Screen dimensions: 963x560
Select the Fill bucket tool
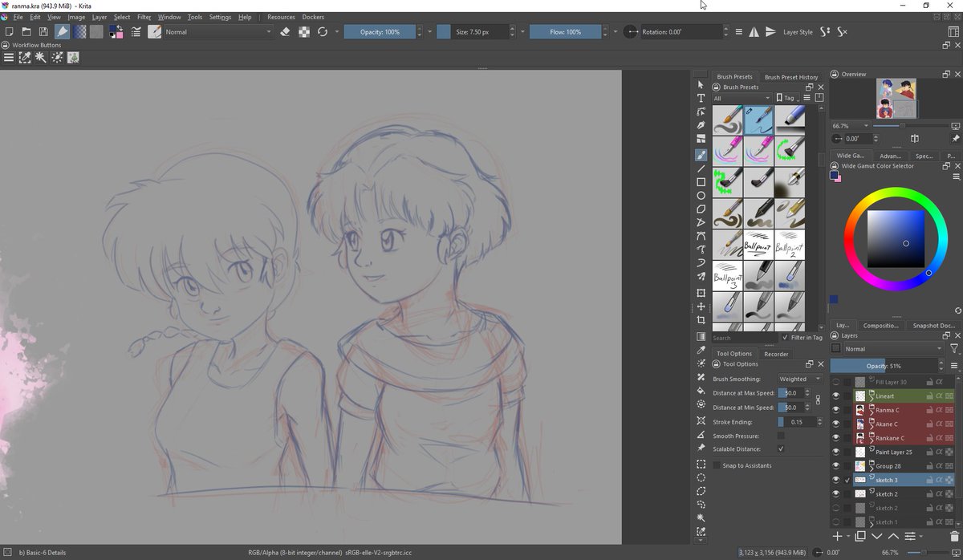[x=701, y=391]
